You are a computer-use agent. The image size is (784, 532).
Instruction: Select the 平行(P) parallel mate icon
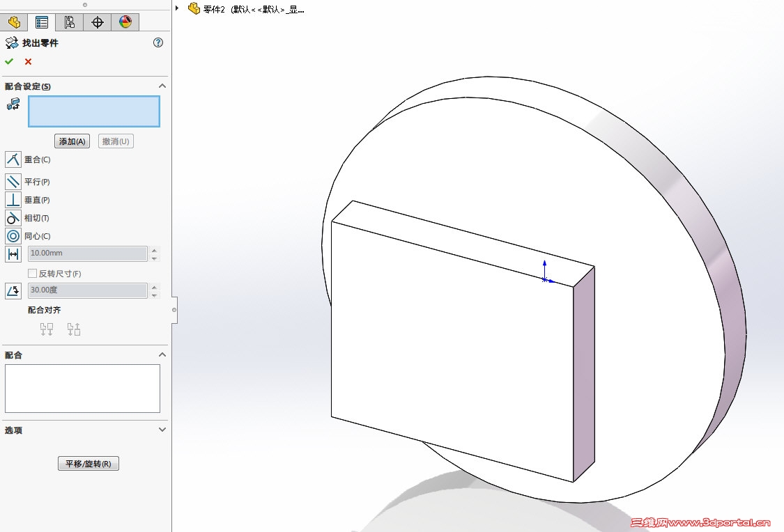[x=13, y=181]
